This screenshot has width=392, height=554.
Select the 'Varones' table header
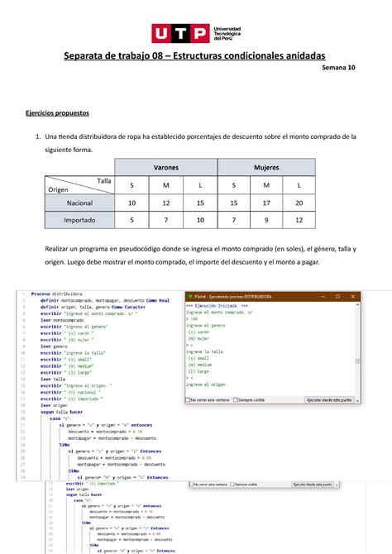pyautogui.click(x=165, y=167)
